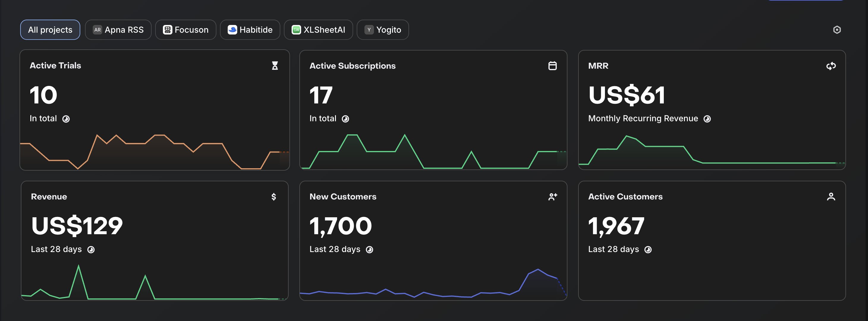Click the person icon on Active Customers

pos(831,196)
